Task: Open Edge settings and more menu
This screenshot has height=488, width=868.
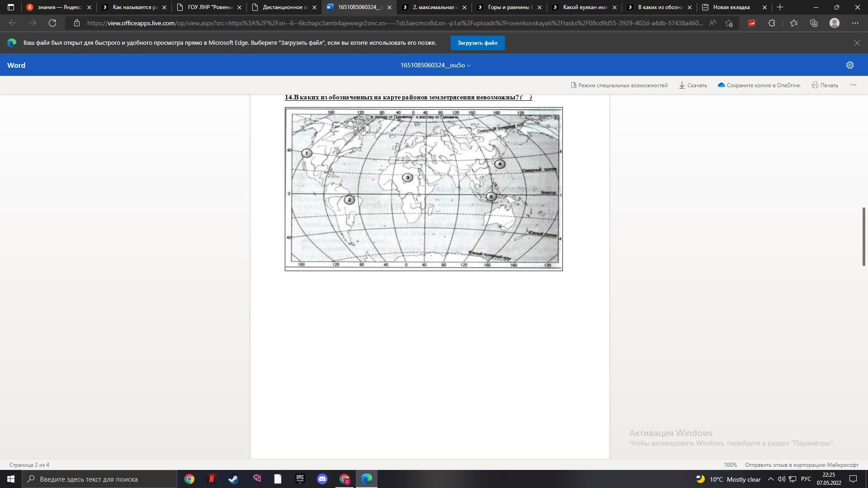Action: tap(855, 23)
